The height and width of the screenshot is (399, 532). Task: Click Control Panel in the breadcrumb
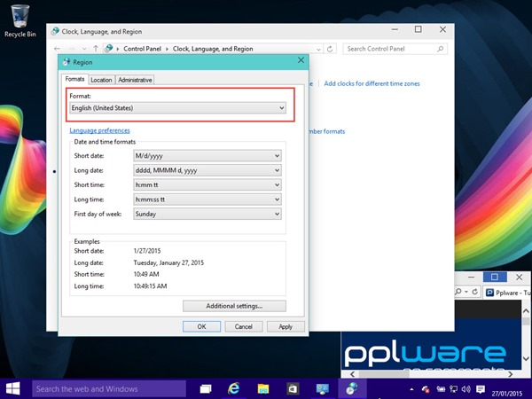coord(142,49)
